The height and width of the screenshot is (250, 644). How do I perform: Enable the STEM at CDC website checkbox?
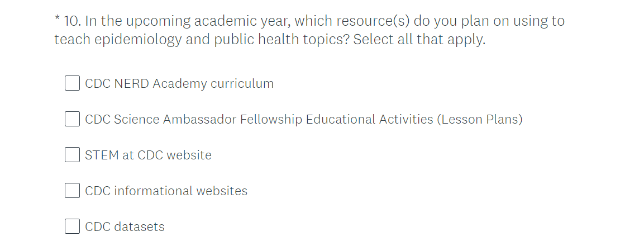click(72, 155)
